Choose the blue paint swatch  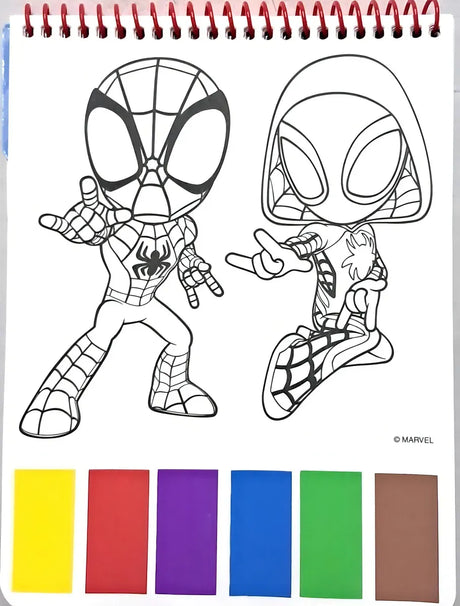click(260, 533)
